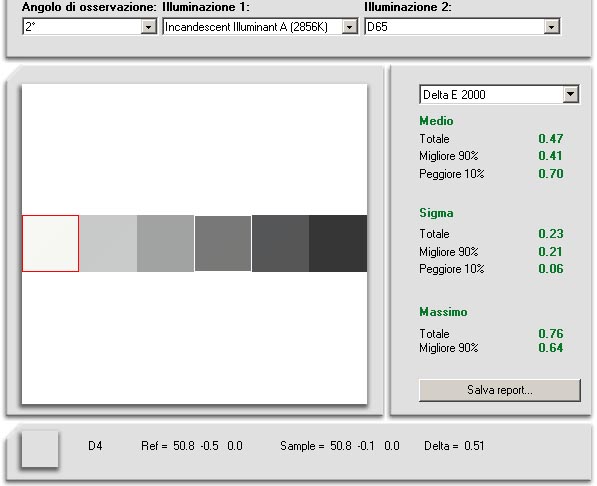This screenshot has width=597, height=486.
Task: Choose the dark gray fifth patch
Action: click(x=281, y=243)
